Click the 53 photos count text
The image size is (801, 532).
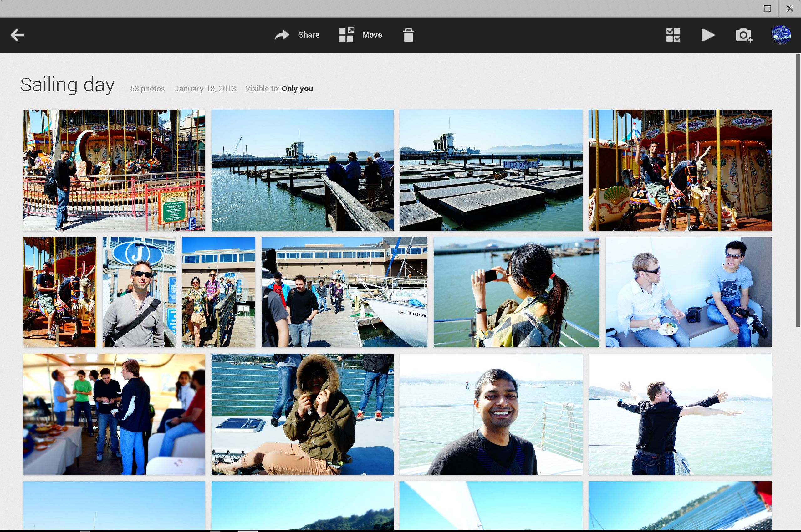148,89
